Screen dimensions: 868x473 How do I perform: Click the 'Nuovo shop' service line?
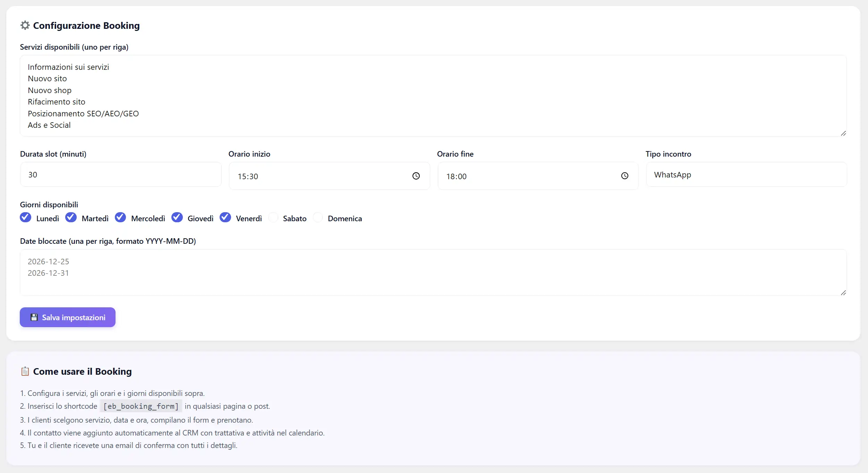(x=50, y=90)
